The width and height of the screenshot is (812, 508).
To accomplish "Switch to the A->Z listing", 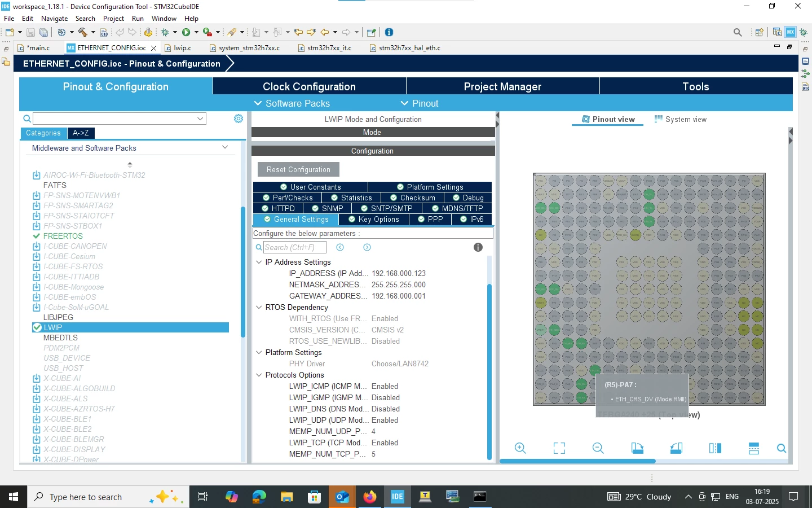I will click(x=81, y=133).
